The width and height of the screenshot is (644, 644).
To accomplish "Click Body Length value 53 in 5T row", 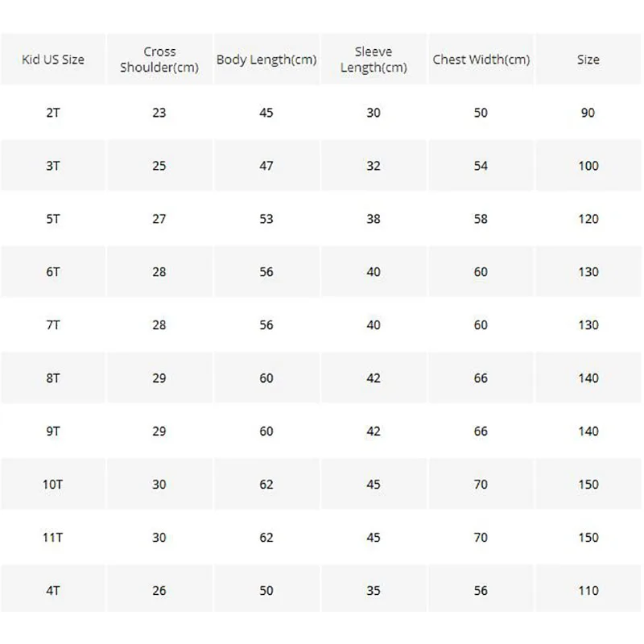I will point(266,219).
